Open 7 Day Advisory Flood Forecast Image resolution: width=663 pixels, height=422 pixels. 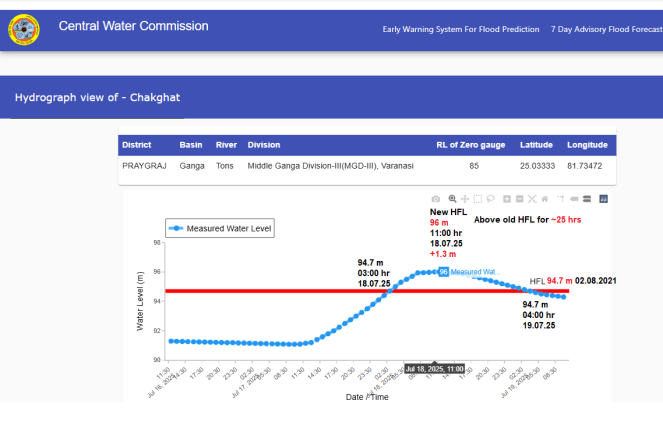pyautogui.click(x=606, y=29)
